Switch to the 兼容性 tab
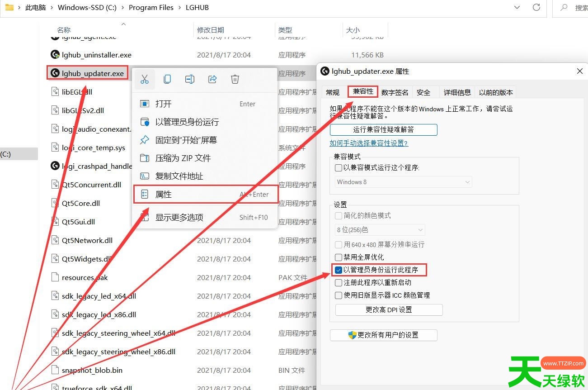The height and width of the screenshot is (390, 588). [363, 91]
